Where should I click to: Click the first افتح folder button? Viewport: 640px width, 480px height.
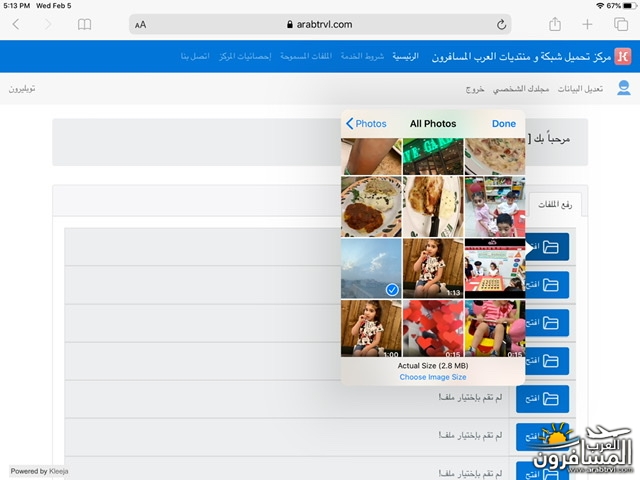pyautogui.click(x=547, y=247)
